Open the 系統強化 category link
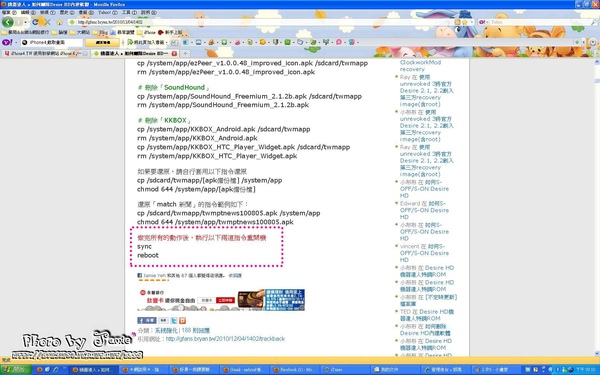This screenshot has width=600, height=375. coord(166,330)
